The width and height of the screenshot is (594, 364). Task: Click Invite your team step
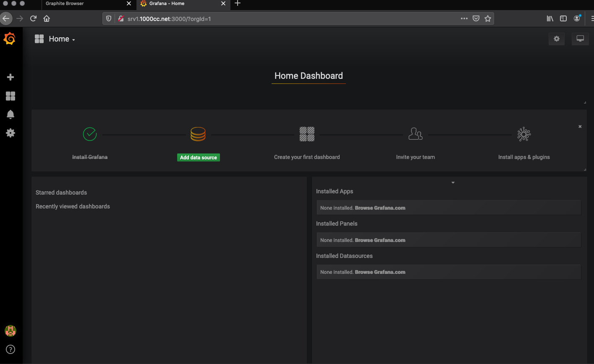[415, 157]
